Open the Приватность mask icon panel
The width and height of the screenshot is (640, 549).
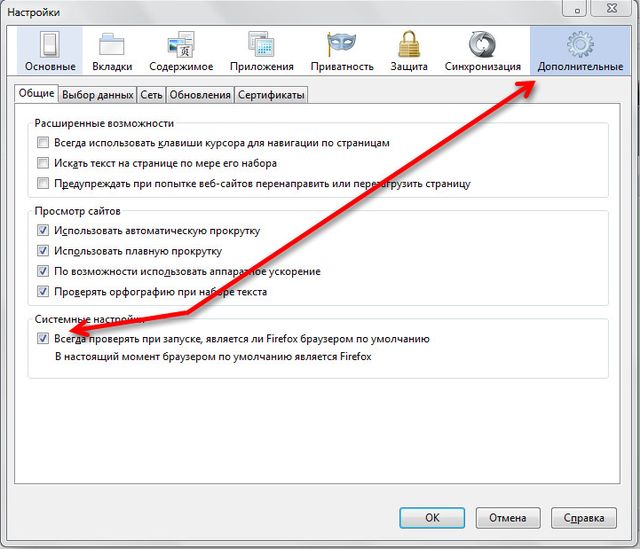point(342,51)
